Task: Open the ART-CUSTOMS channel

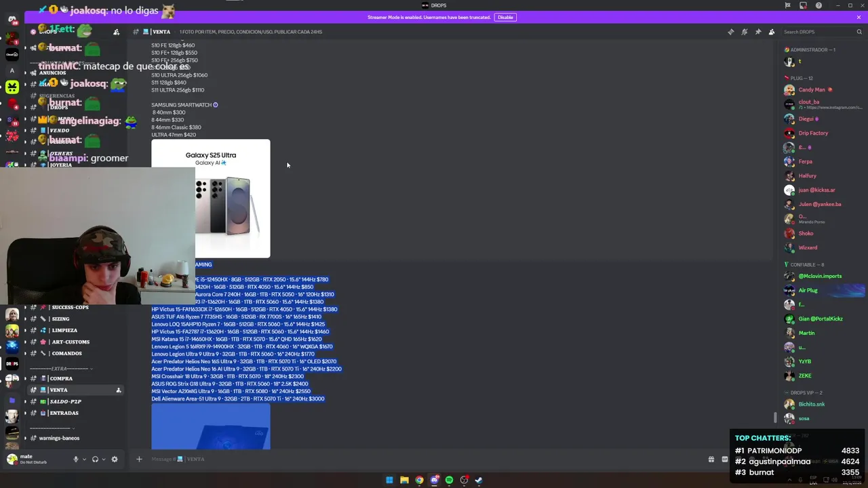Action: pos(71,342)
